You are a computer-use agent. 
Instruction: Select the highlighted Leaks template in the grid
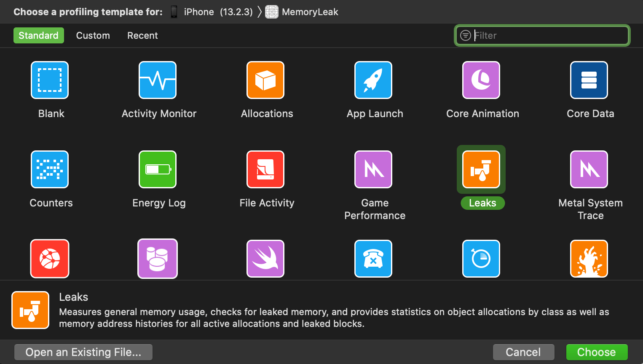pyautogui.click(x=481, y=169)
